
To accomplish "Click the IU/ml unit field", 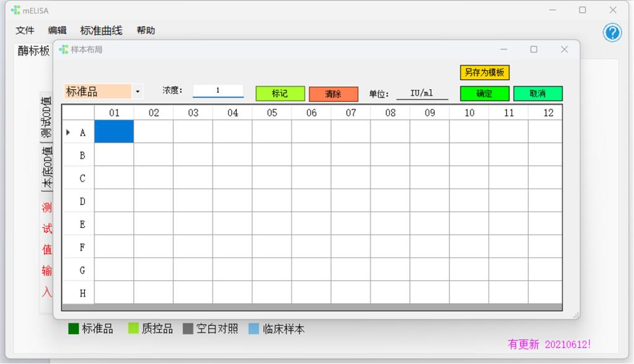I will click(422, 93).
